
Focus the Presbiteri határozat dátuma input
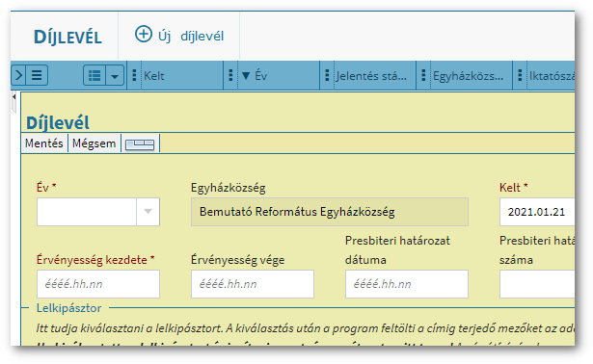[x=407, y=284]
